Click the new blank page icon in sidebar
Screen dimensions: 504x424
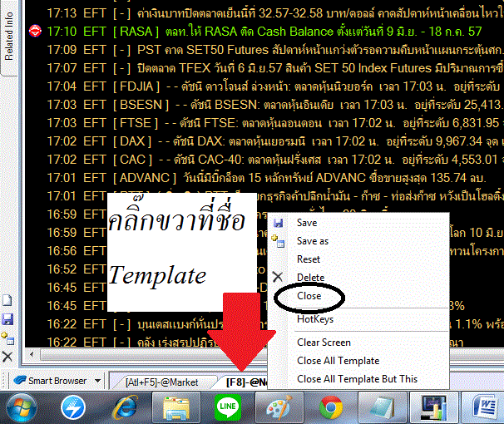[7, 300]
